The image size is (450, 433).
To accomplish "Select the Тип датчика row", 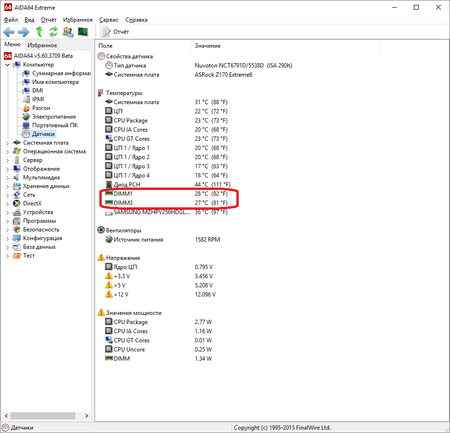I will 199,65.
